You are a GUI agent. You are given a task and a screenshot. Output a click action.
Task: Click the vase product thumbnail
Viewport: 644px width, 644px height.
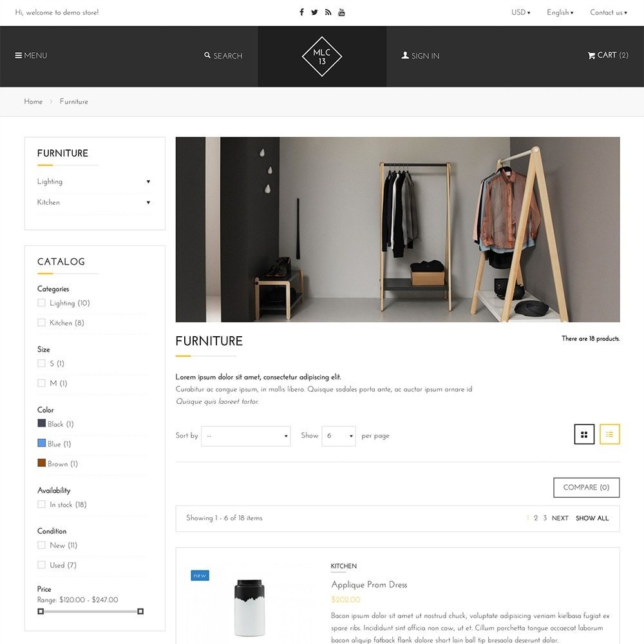click(250, 607)
